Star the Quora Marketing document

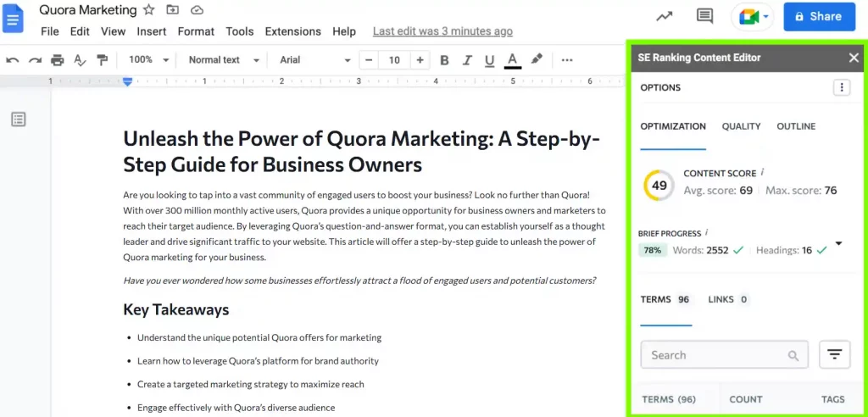pyautogui.click(x=149, y=10)
